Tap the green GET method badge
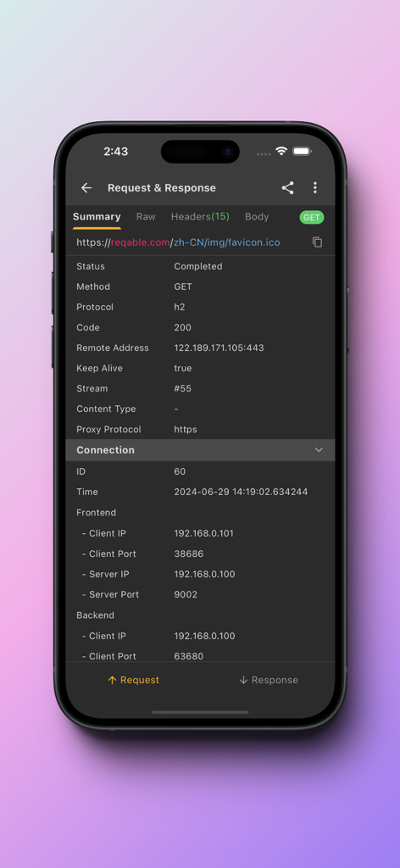This screenshot has height=868, width=400. click(312, 218)
